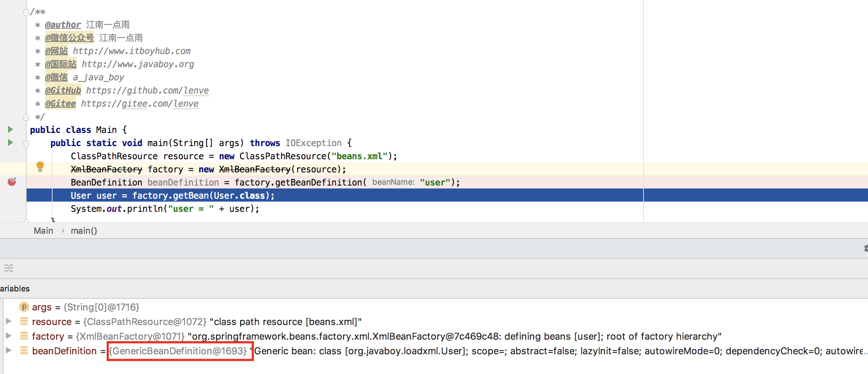Screen dimensions: 868x374
Task: Collapse the Javadoc comment fold marker
Action: 26,12
